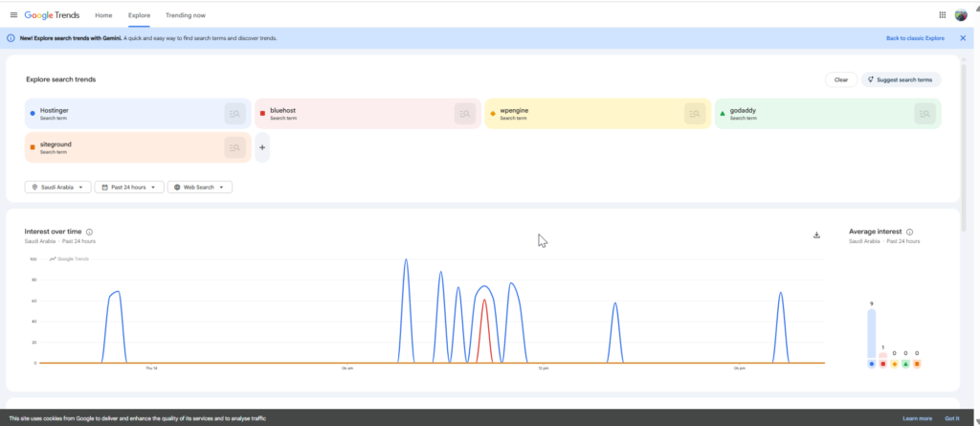
Task: Select the bluehost search term chip
Action: click(x=367, y=114)
